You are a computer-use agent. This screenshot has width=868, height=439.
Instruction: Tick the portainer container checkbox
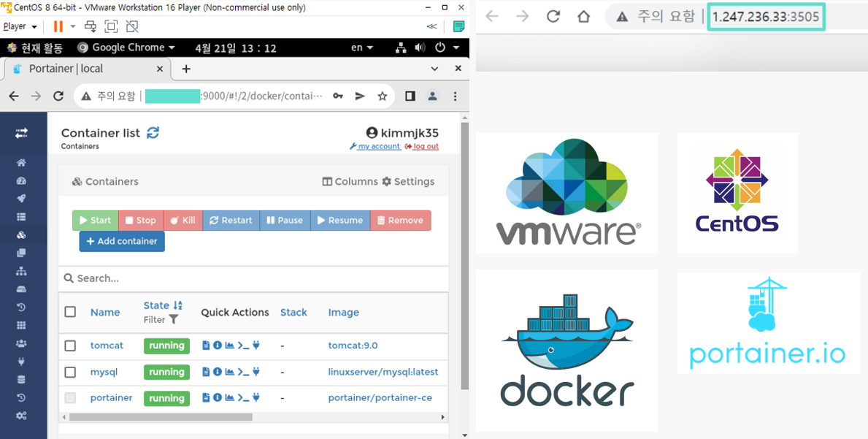pos(70,397)
